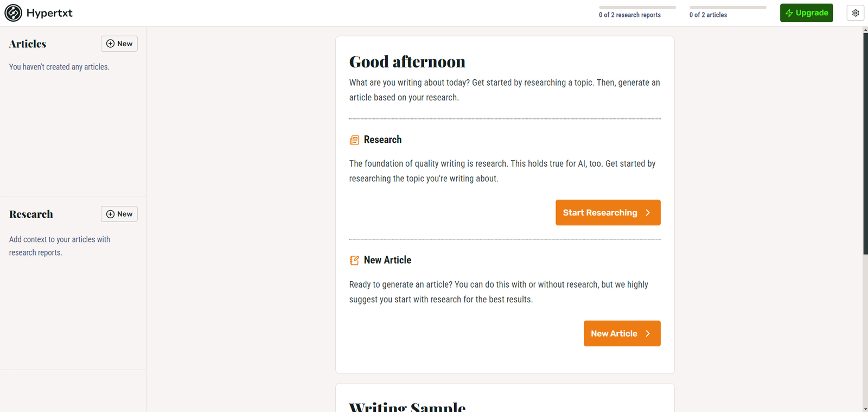
Task: Select the Research sidebar heading
Action: (x=31, y=214)
